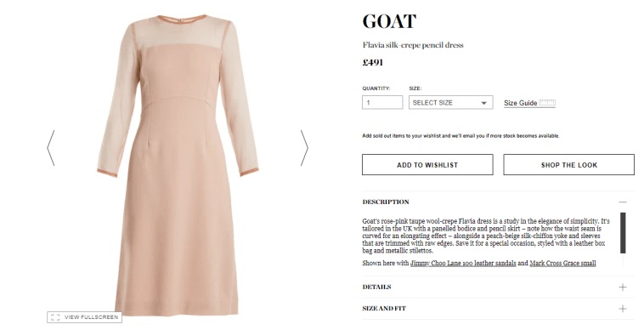Collapse Description with the minus icon
Screen dimensions: 644x330
623,202
